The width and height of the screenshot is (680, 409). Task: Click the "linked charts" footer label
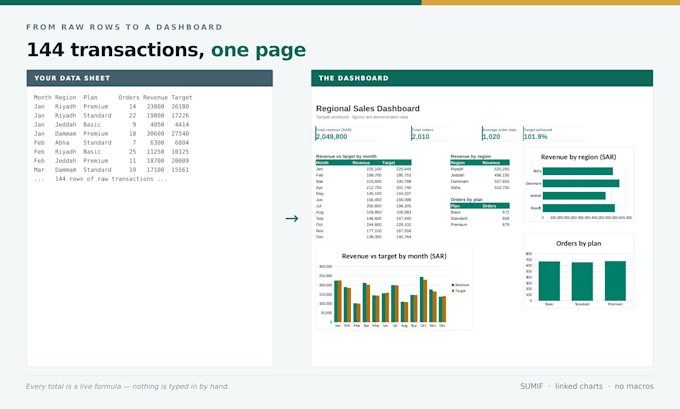point(579,386)
